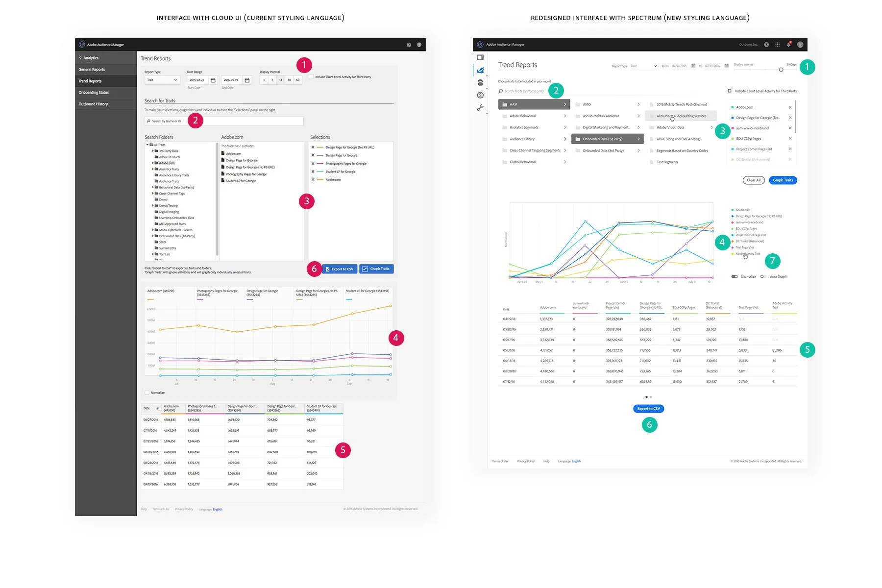
Task: Open the user avatar menu in Spectrum
Action: click(800, 45)
